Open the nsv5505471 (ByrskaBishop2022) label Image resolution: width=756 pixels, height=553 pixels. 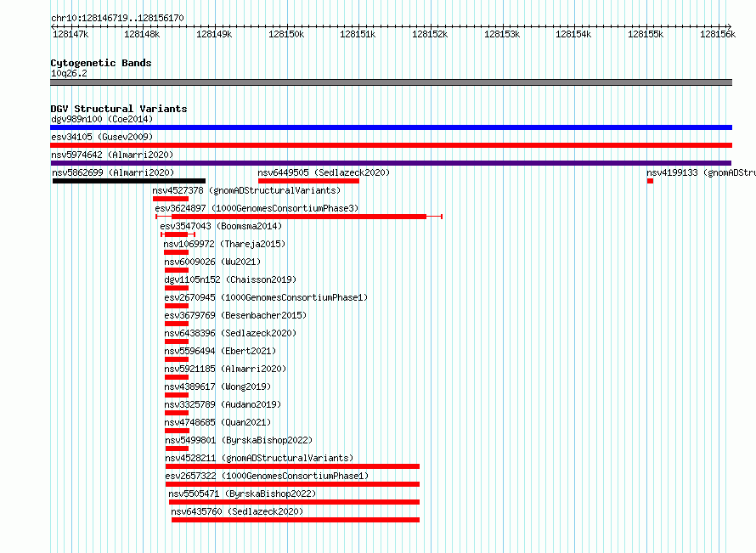point(243,494)
